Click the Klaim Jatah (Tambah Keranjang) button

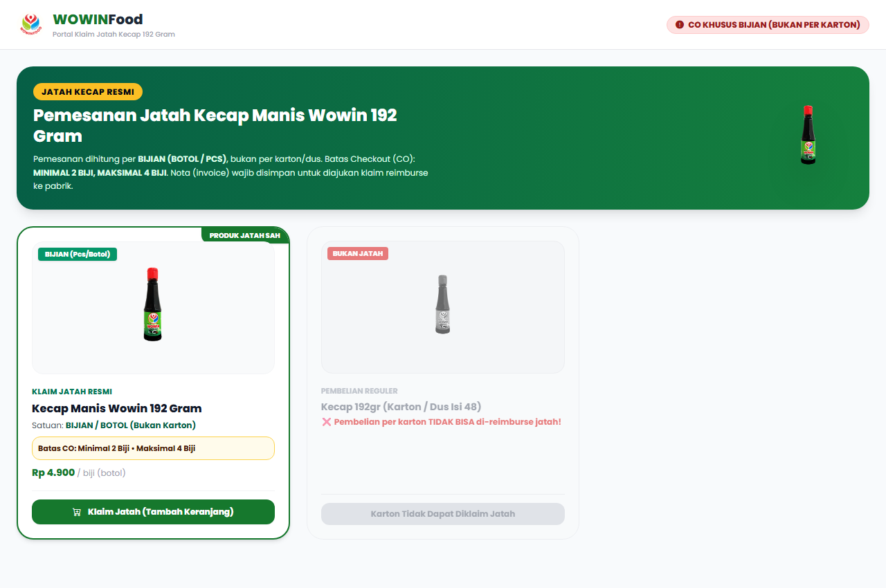(x=153, y=512)
